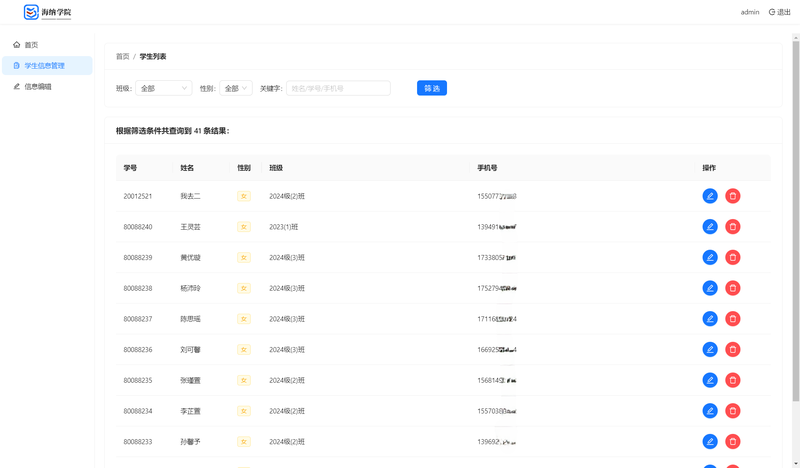The height and width of the screenshot is (468, 800).
Task: Click the 班级 column header
Action: click(276, 167)
